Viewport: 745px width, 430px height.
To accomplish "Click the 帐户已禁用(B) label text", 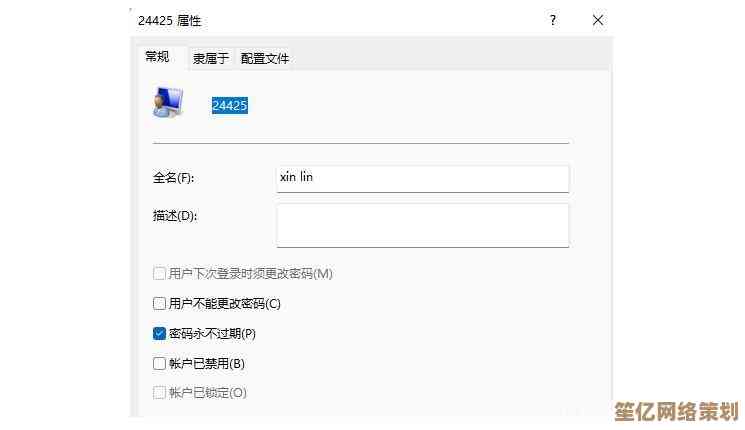I will click(206, 363).
